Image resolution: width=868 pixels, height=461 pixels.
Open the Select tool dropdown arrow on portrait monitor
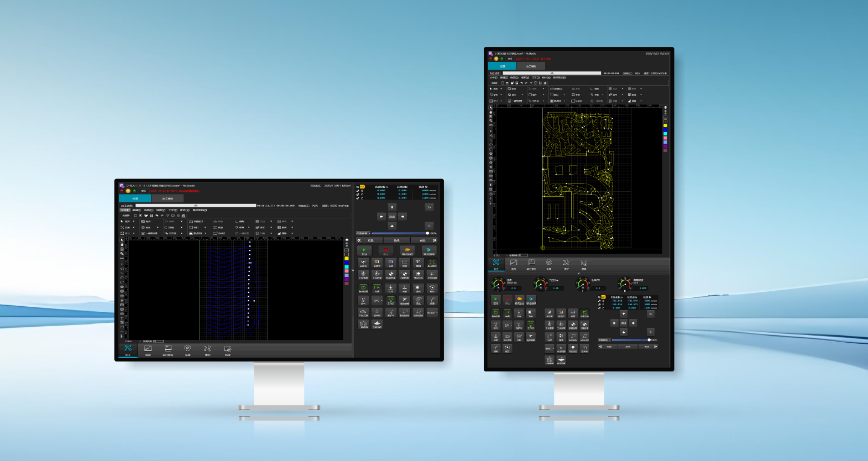pos(501,88)
